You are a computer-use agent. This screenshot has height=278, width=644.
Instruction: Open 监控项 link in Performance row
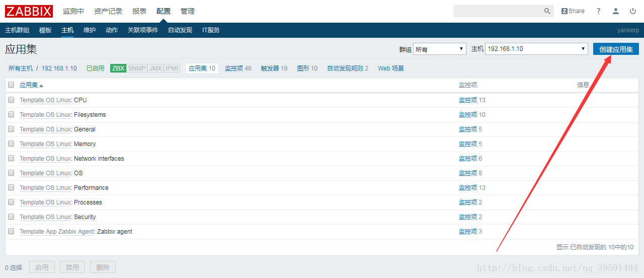[468, 188]
